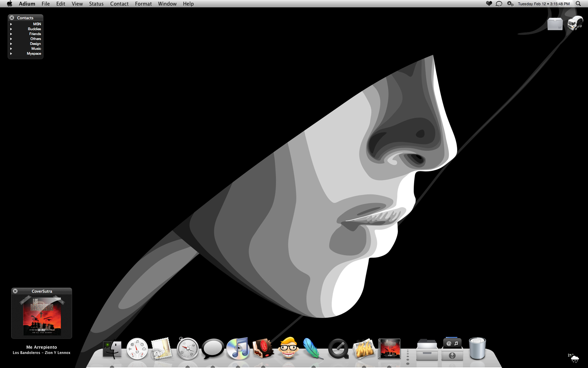Click the gears icon in menu bar
This screenshot has width=588, height=368.
click(510, 4)
